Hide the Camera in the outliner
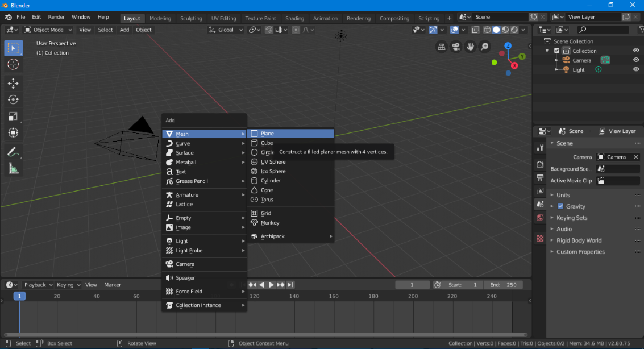 pos(636,60)
